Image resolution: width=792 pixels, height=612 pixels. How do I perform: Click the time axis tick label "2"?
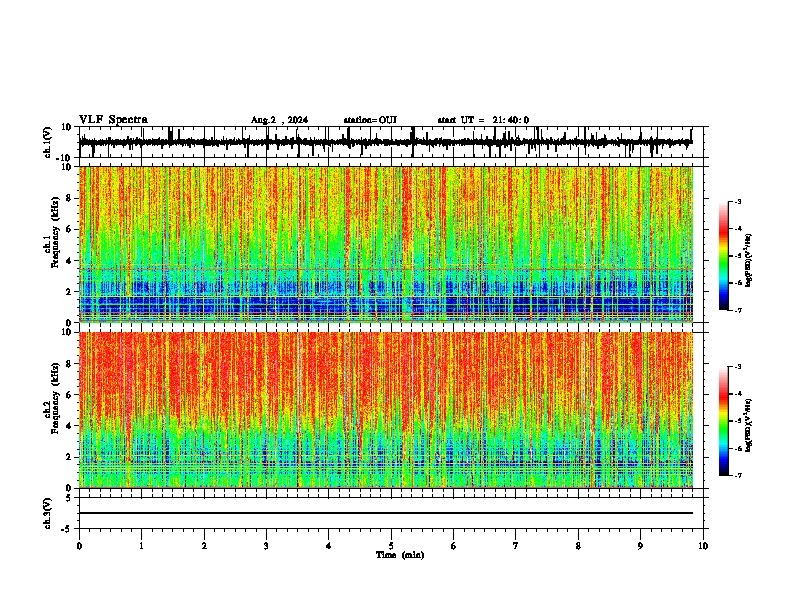204,546
